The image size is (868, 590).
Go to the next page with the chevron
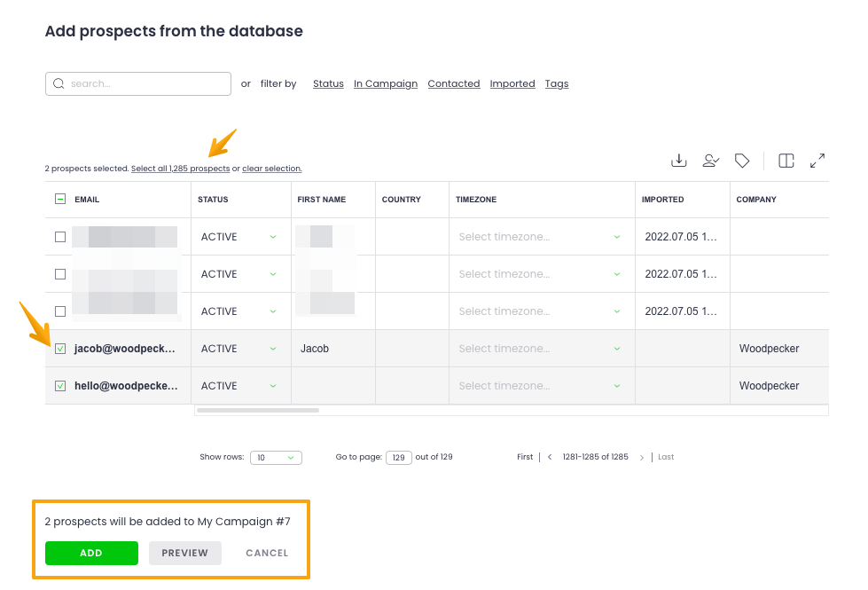(642, 456)
